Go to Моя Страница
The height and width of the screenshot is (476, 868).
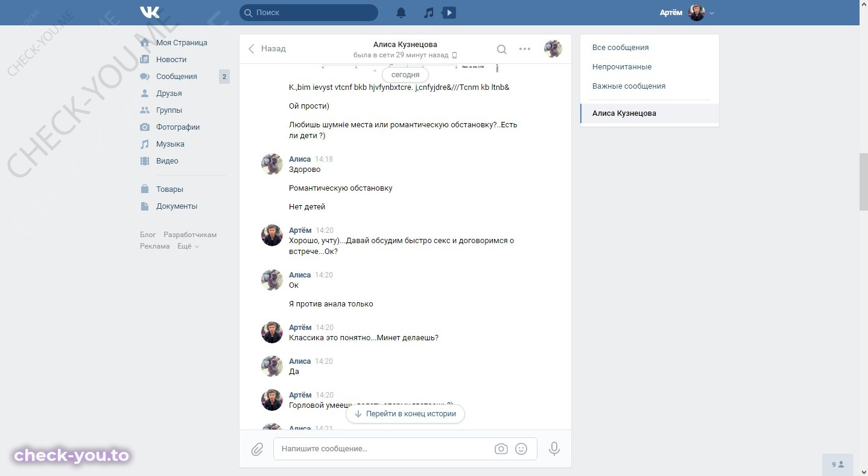182,43
